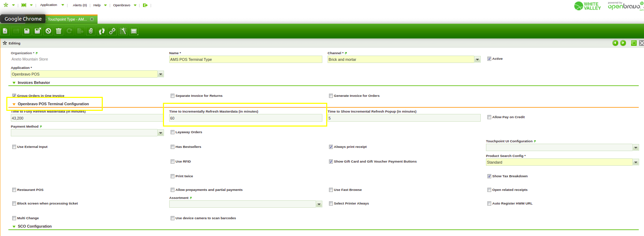This screenshot has width=644, height=236.
Task: Click the Export document toolbar icon
Action: 80,31
